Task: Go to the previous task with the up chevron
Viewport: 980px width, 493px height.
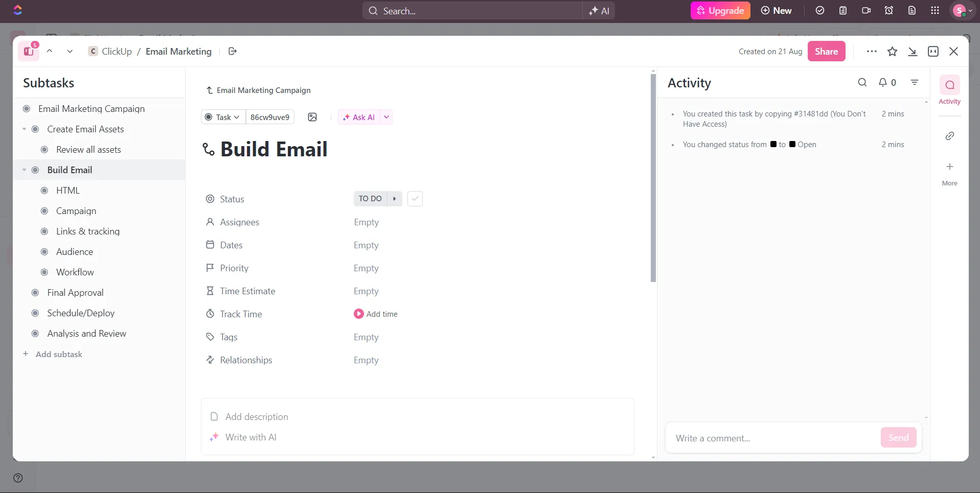Action: (x=50, y=51)
